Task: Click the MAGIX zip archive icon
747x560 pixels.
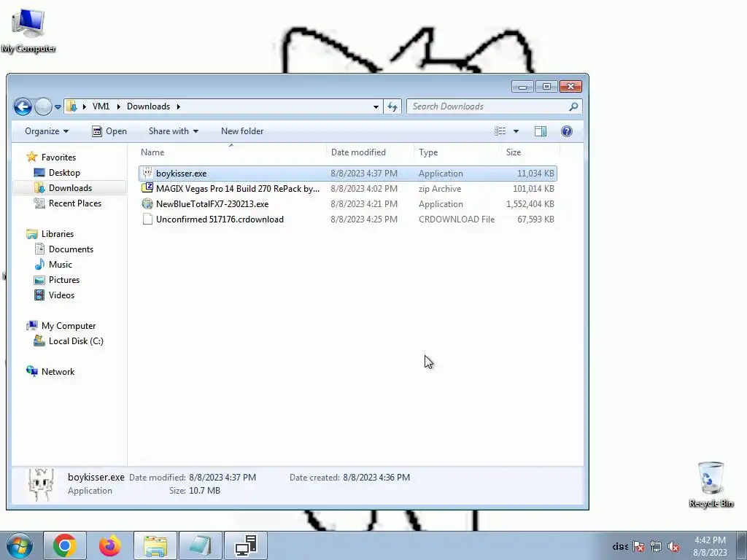Action: point(147,189)
